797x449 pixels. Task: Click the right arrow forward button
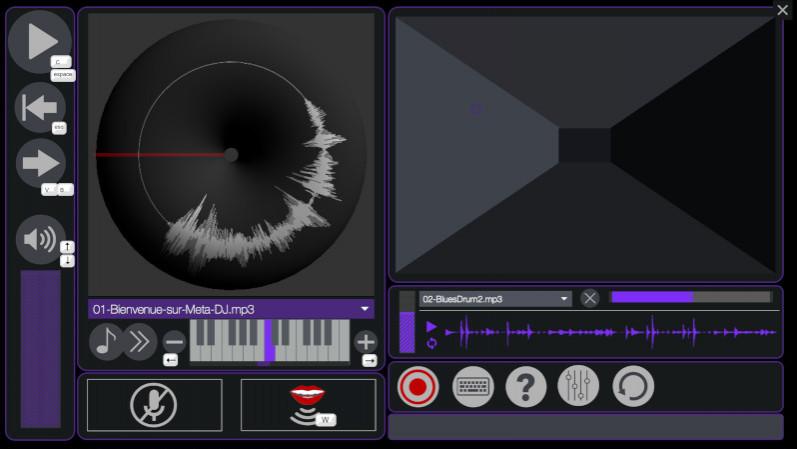[x=40, y=162]
